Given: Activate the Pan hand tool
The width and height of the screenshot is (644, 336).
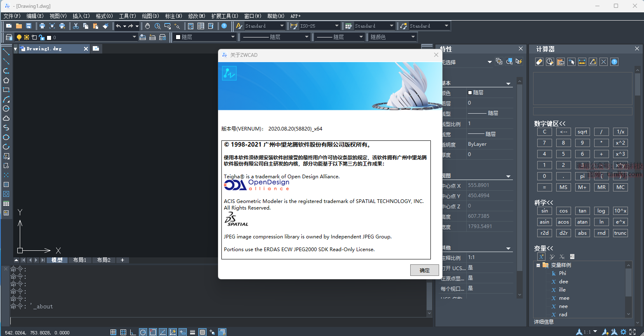Looking at the screenshot, I should click(148, 26).
